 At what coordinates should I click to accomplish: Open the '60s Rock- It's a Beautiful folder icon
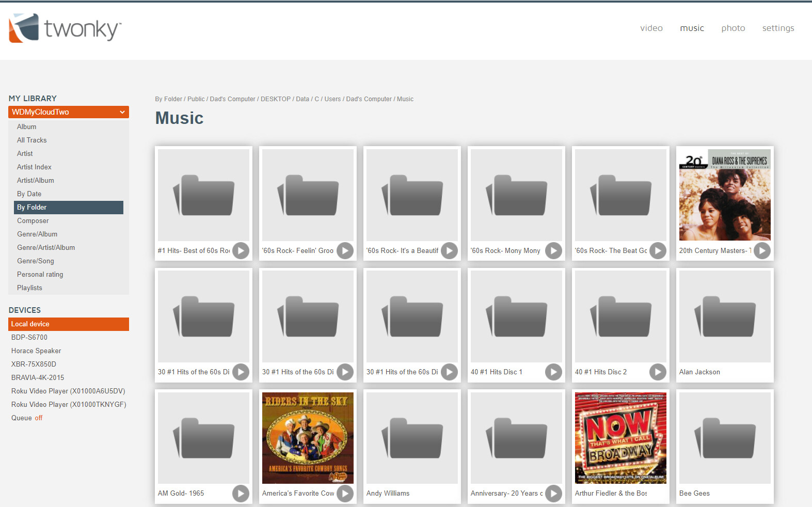point(412,195)
